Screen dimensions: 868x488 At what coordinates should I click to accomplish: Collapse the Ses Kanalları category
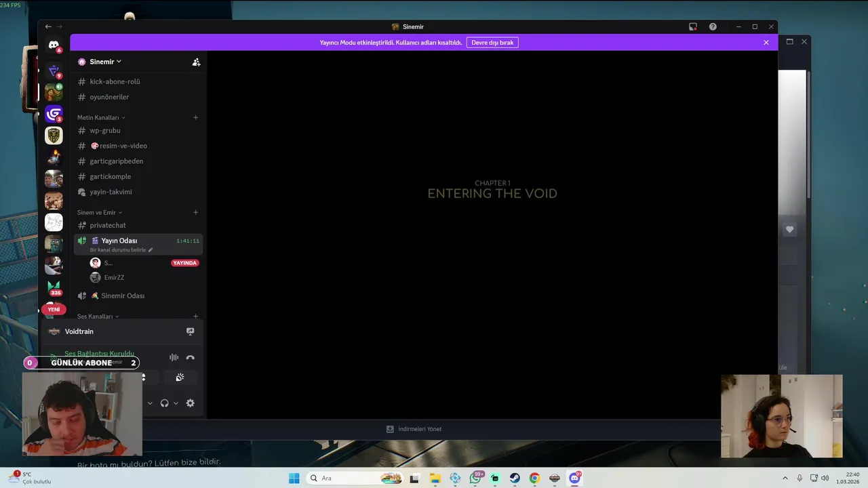98,317
